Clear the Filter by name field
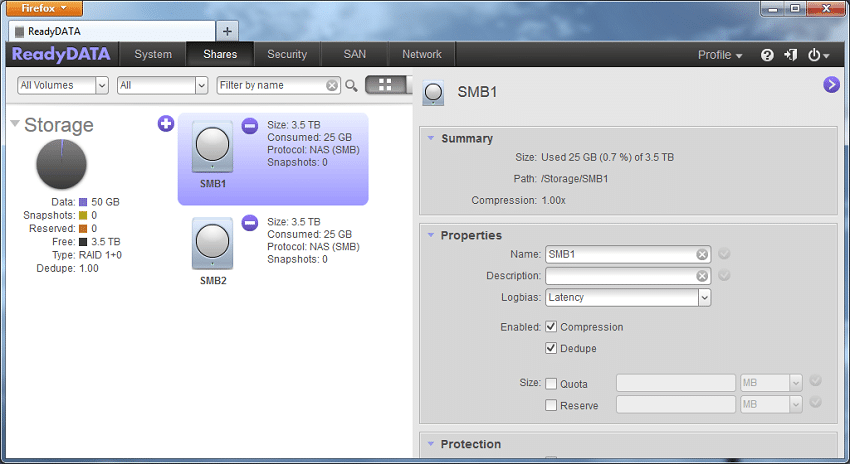Viewport: 850px width, 464px height. [332, 86]
